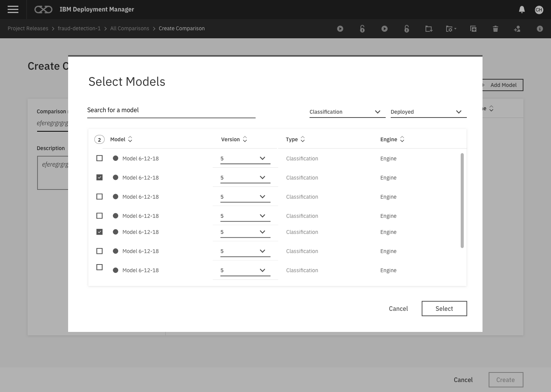
Task: Open the CH user avatar menu
Action: click(x=539, y=10)
